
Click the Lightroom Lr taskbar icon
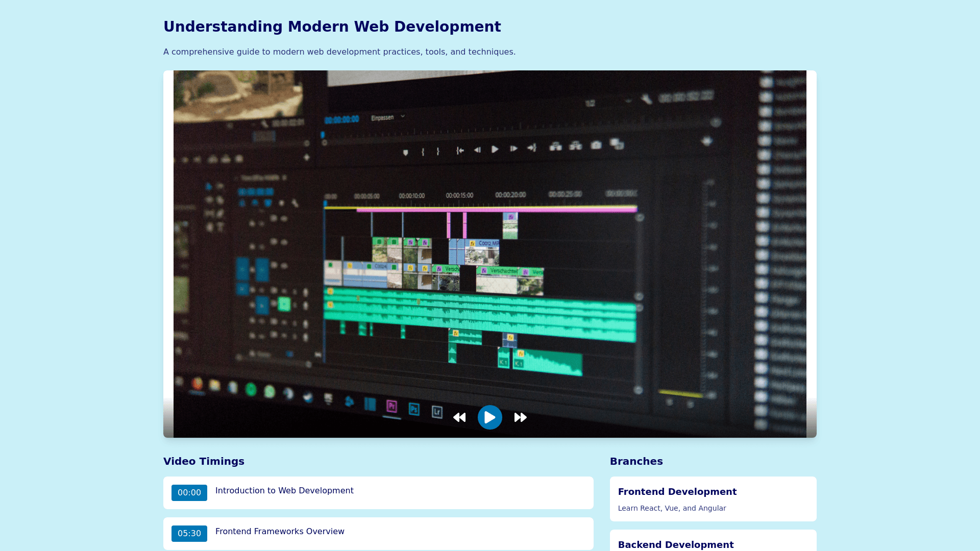pyautogui.click(x=437, y=412)
